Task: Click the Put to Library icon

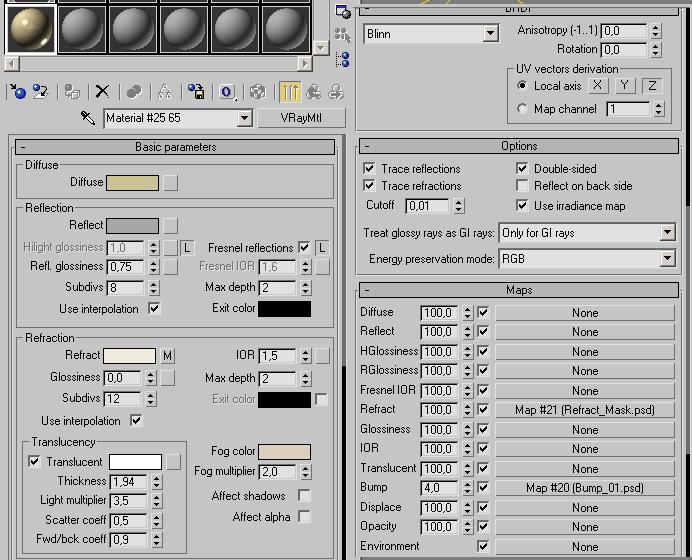Action: (196, 91)
